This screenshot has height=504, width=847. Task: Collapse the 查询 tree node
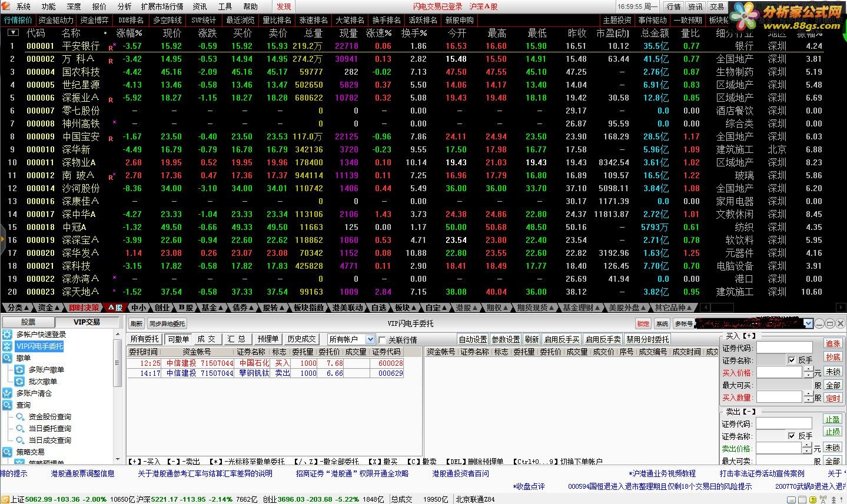point(7,405)
